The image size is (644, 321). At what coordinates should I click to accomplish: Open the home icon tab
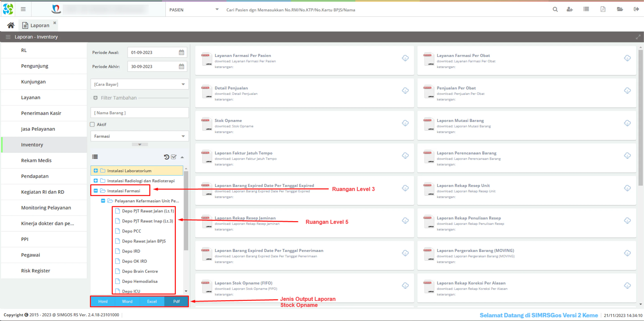[x=11, y=25]
